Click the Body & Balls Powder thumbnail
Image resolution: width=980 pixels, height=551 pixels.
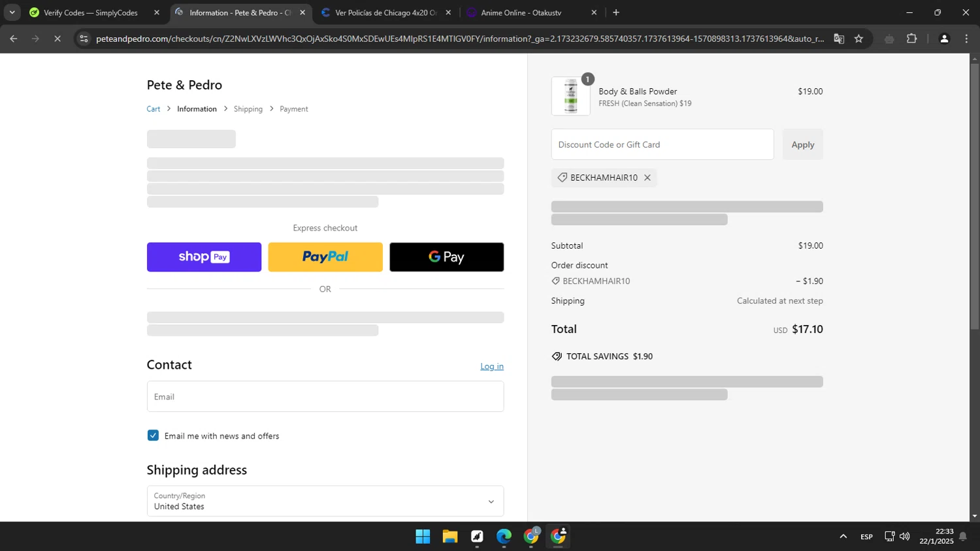(x=571, y=96)
